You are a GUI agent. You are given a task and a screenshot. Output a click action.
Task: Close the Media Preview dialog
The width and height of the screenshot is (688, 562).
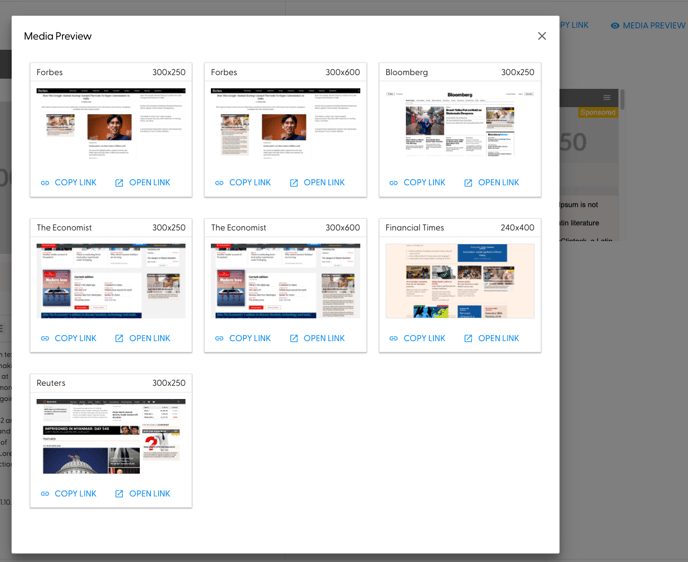(542, 36)
